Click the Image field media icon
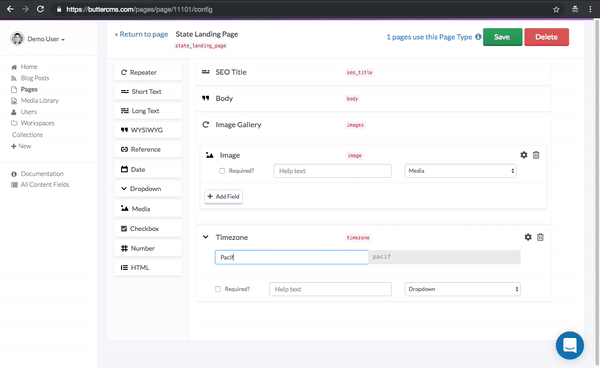Viewport: 600px width, 368px height. pyautogui.click(x=210, y=155)
